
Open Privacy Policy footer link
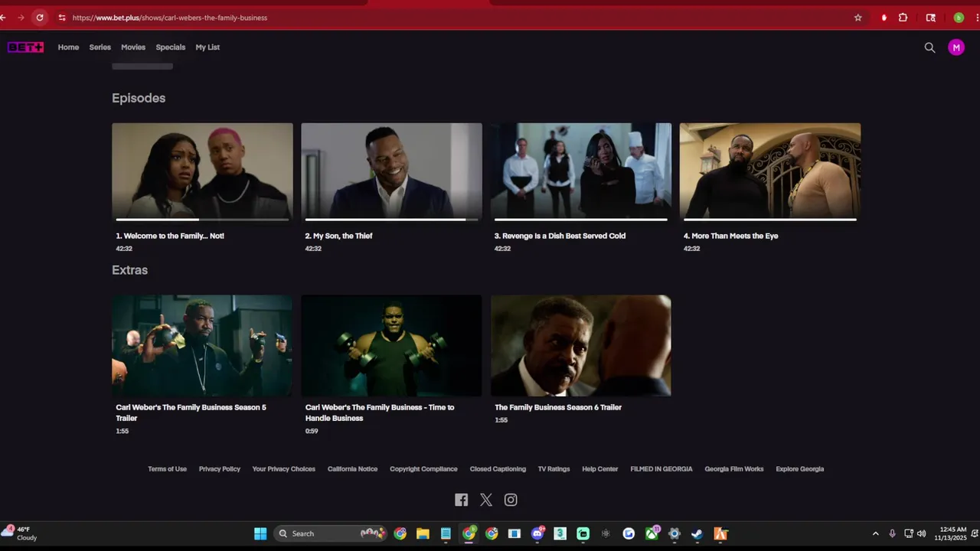tap(219, 469)
